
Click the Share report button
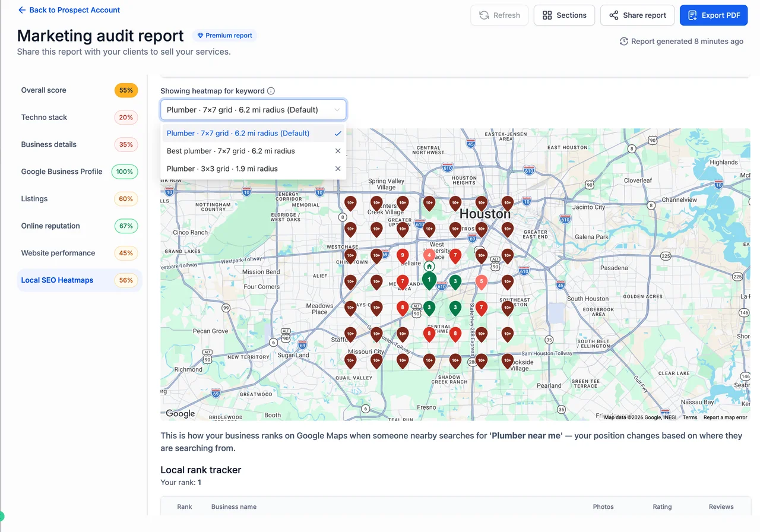637,15
